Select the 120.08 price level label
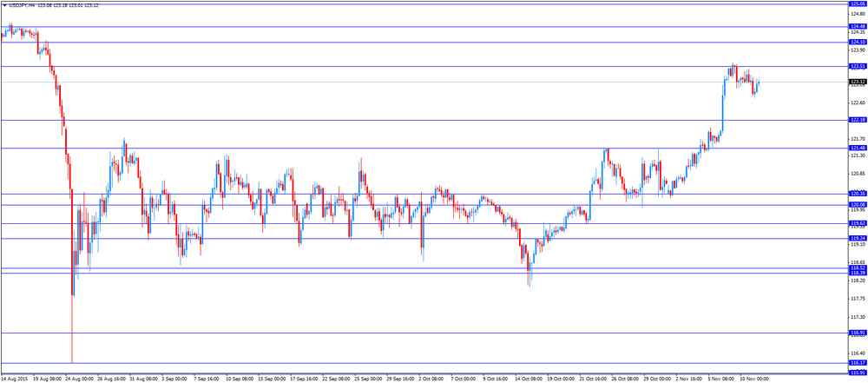868x383 pixels. pyautogui.click(x=858, y=204)
